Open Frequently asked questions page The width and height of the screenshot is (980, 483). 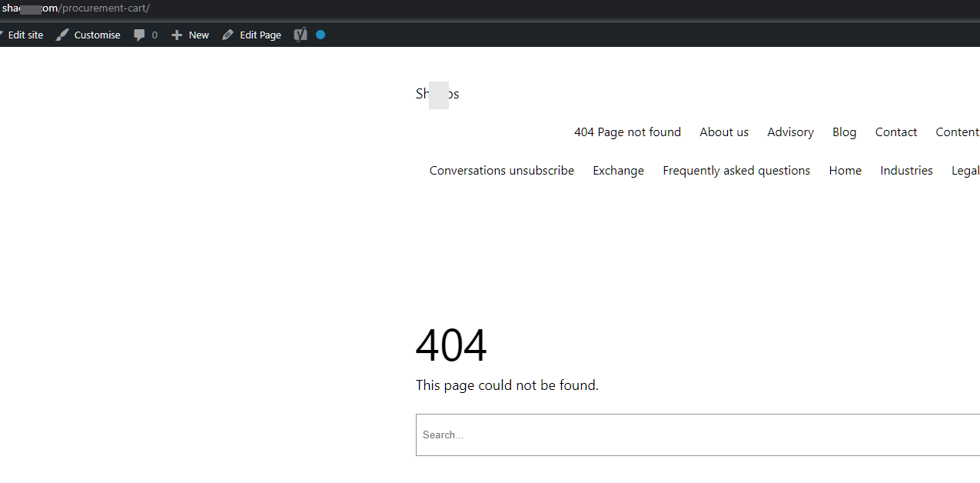[x=736, y=170]
